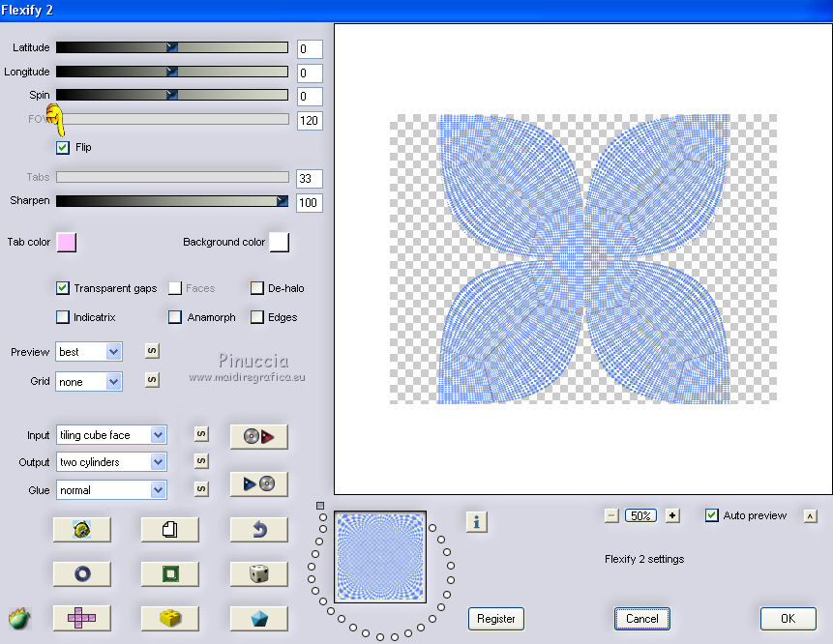This screenshot has width=833, height=644.
Task: Click the Cancel button
Action: pos(641,619)
